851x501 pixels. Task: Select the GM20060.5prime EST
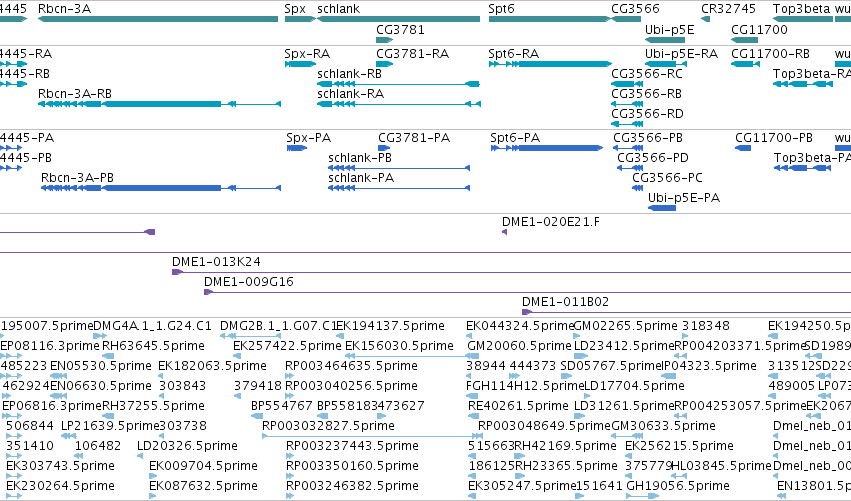(x=471, y=356)
